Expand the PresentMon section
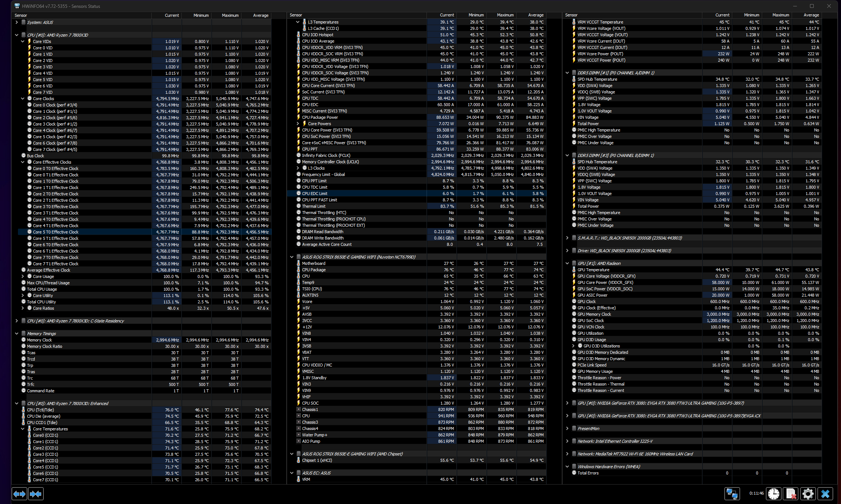This screenshot has width=841, height=504. [567, 429]
